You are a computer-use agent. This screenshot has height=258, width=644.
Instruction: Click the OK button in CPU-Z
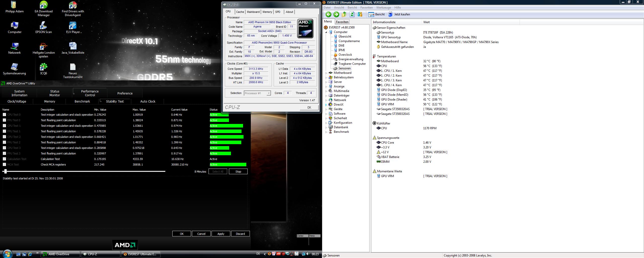[309, 107]
